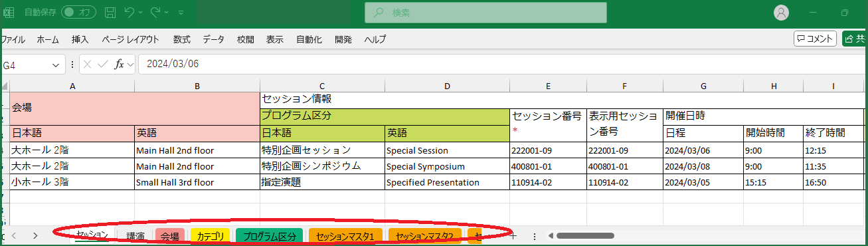This screenshot has height=246, width=868.
Task: Switch to the ホーム ribbon tab
Action: [48, 39]
